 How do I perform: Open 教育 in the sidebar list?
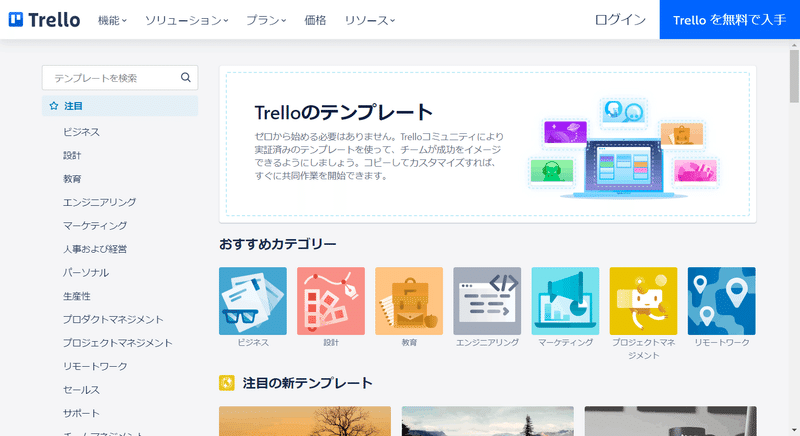pyautogui.click(x=72, y=179)
